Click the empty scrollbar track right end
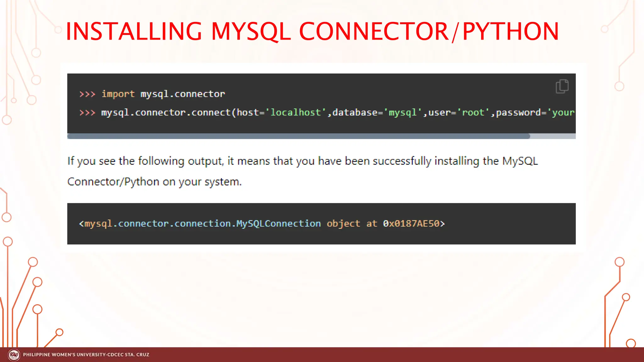 click(x=553, y=136)
